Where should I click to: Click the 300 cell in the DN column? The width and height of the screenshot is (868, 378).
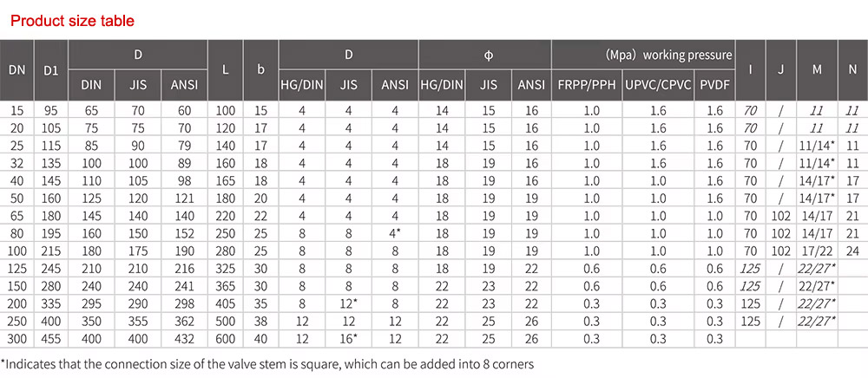coord(16,337)
